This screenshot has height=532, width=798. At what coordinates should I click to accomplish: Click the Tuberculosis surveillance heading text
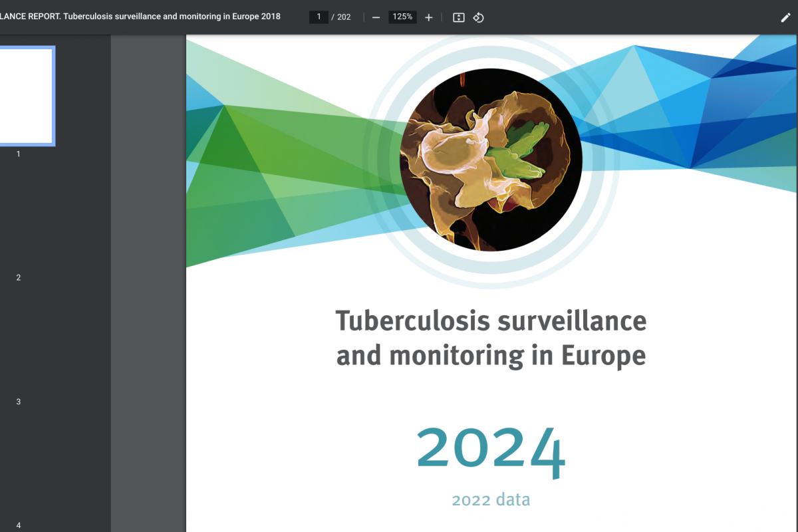[x=491, y=321]
